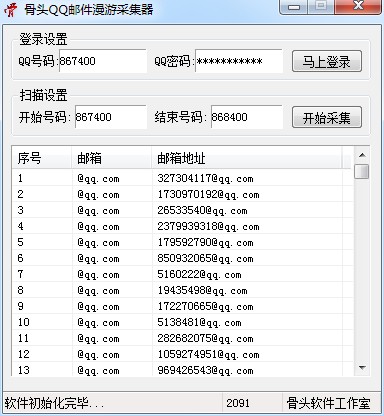This screenshot has width=384, height=416.
Task: Click the 邮箱 column header
Action: [112, 158]
